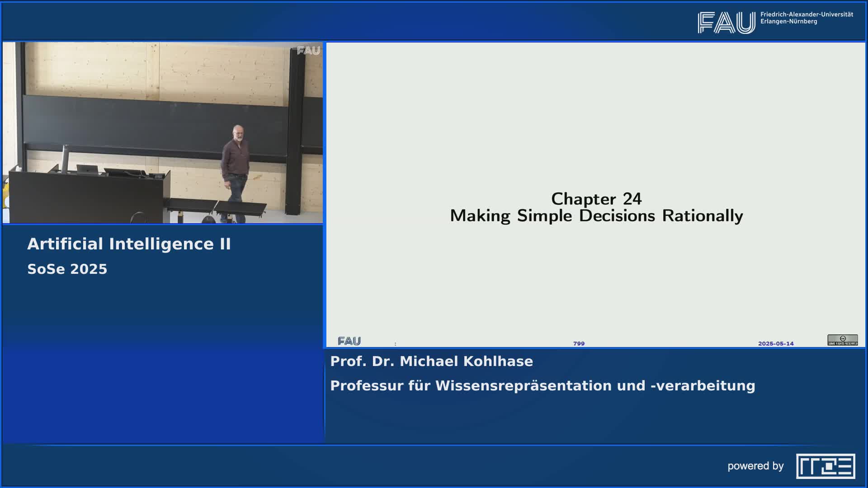Click 'Prof. Dr. Michael Kohlhase'

tap(431, 361)
